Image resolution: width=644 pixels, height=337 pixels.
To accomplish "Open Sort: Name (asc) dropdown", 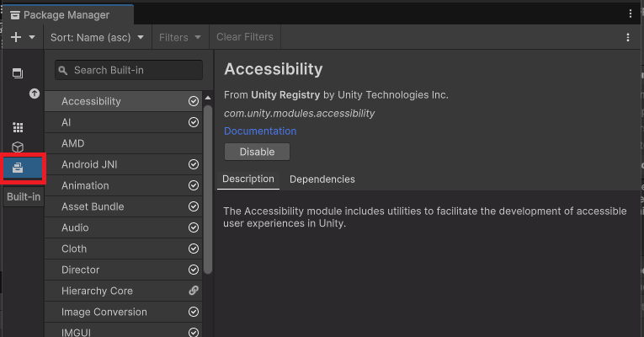I will click(x=98, y=37).
